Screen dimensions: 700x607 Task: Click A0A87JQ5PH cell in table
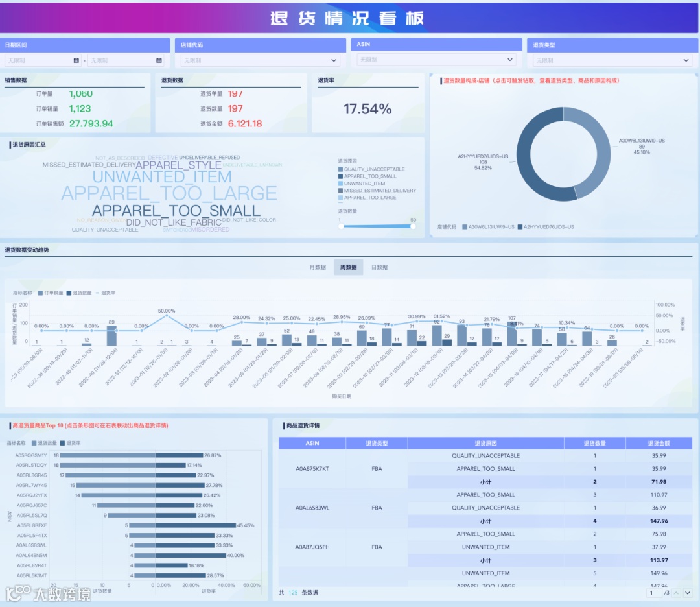click(312, 547)
